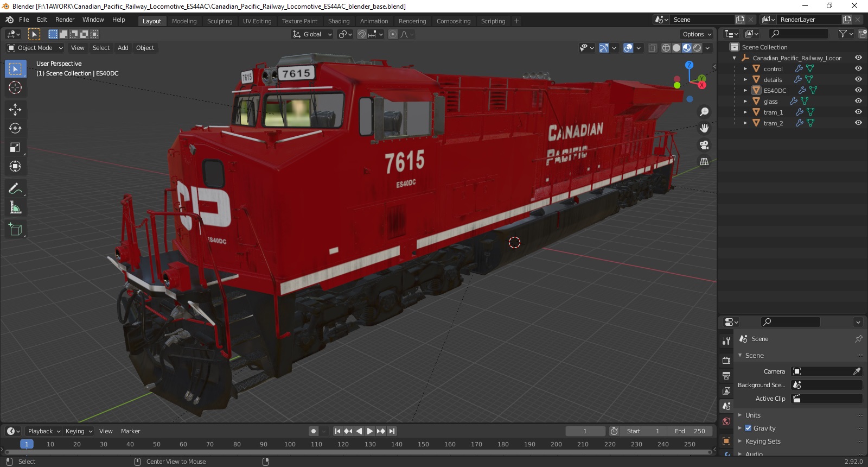
Task: Toggle X-ray mode in viewport header
Action: point(652,48)
